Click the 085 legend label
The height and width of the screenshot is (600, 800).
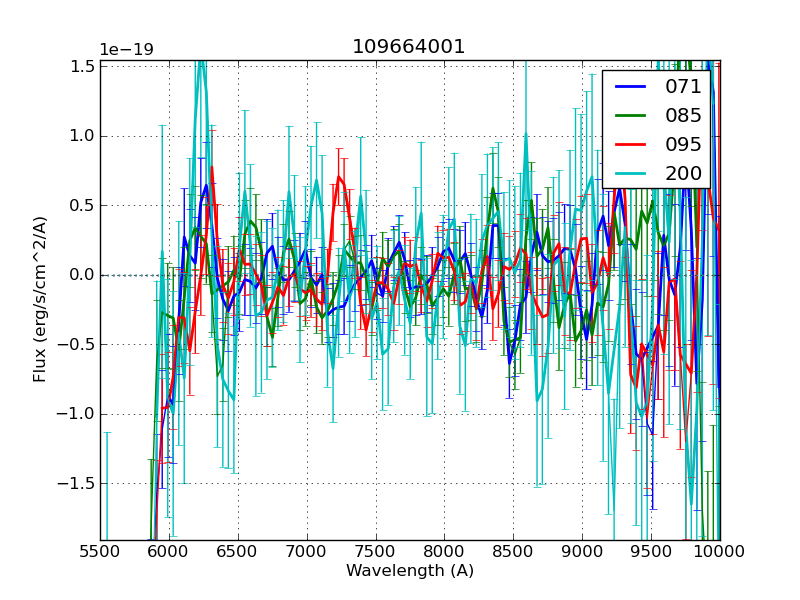683,116
